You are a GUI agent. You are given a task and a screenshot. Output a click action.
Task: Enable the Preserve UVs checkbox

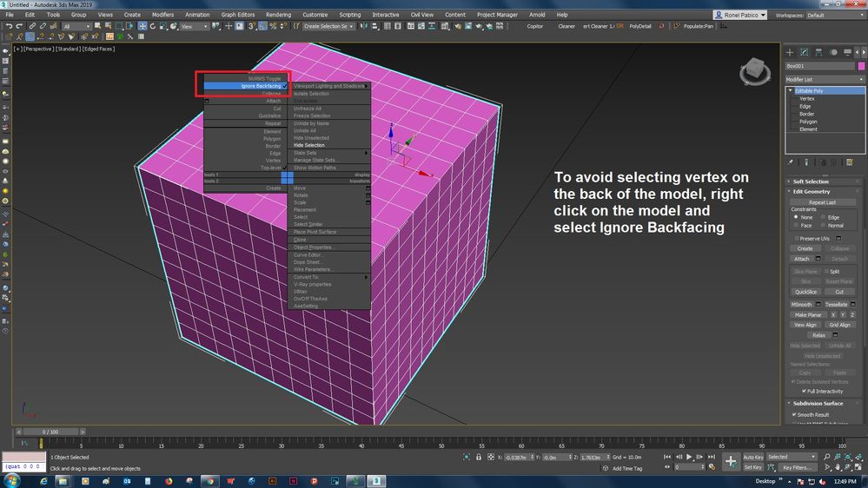click(x=797, y=239)
